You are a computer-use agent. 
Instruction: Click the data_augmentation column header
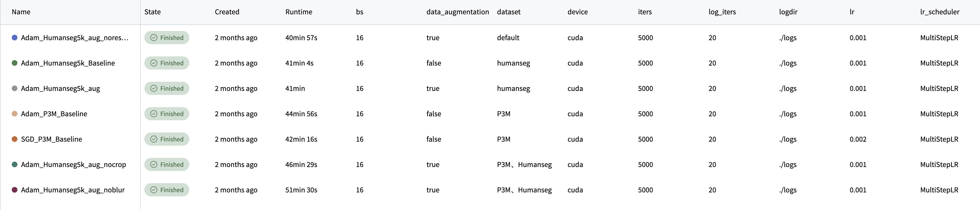457,12
